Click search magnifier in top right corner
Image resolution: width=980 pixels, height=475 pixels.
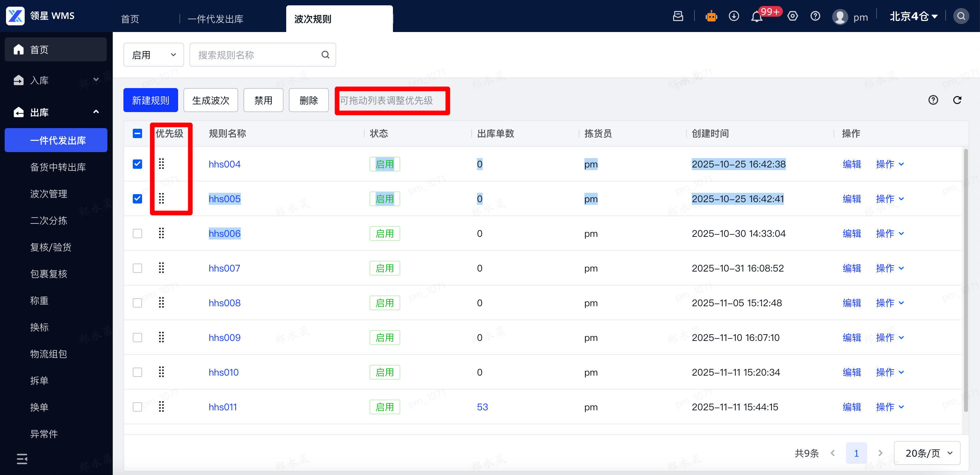pos(961,16)
